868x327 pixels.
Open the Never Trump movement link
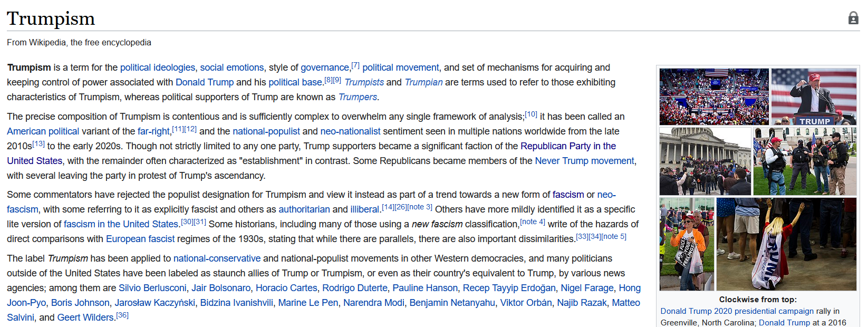585,161
